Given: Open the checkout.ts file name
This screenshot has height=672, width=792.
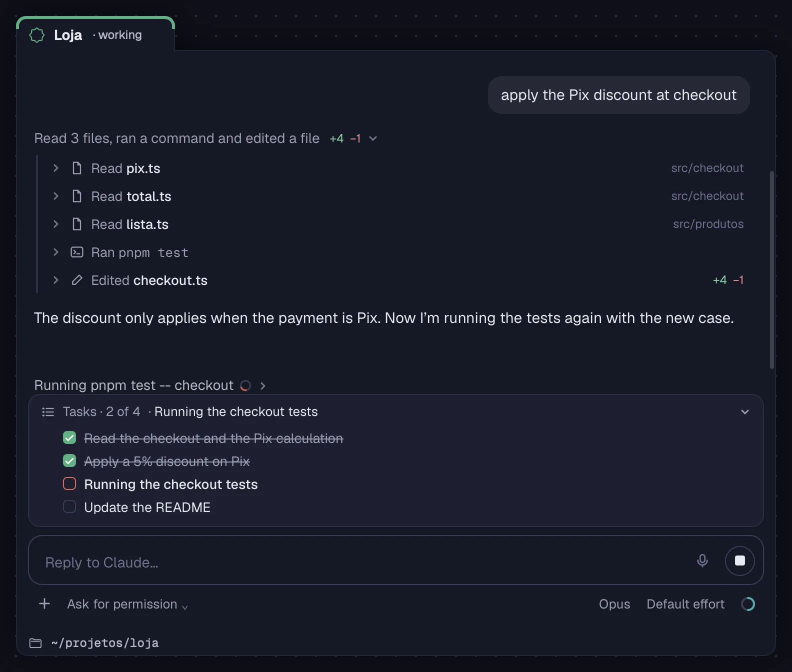Looking at the screenshot, I should [x=170, y=280].
